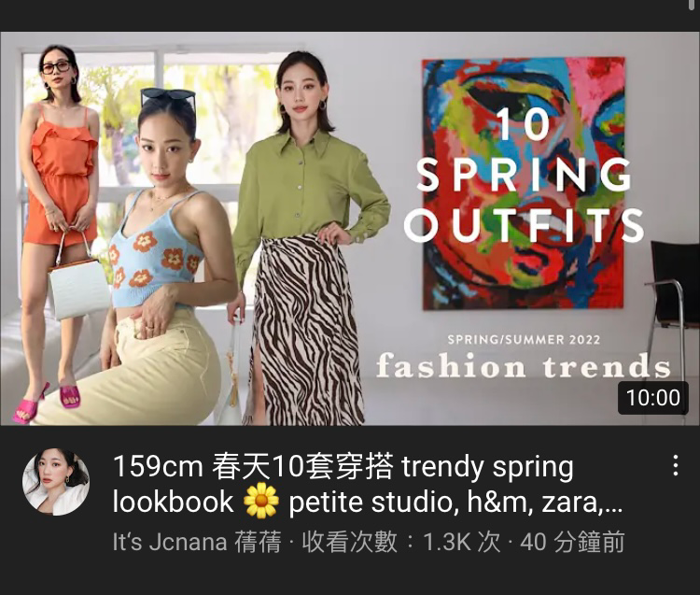This screenshot has height=595, width=700.
Task: Click the '收看次數：1.3K 次' view count
Action: [401, 542]
